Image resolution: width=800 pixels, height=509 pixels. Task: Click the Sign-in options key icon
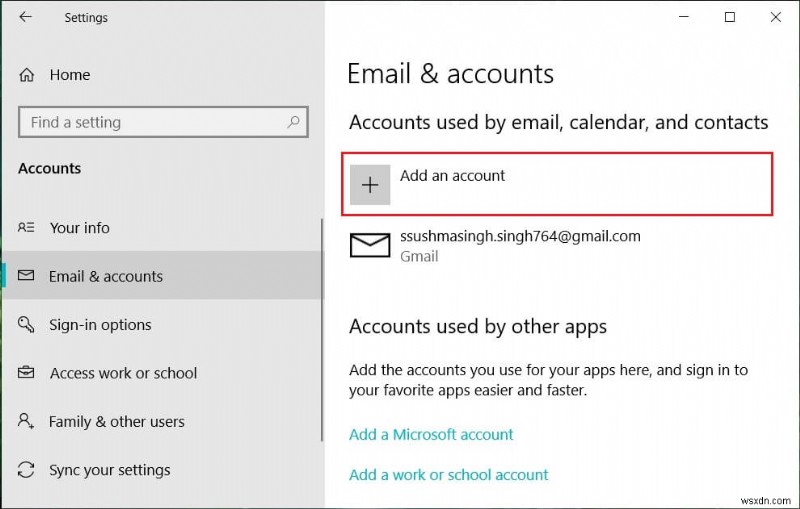[26, 324]
